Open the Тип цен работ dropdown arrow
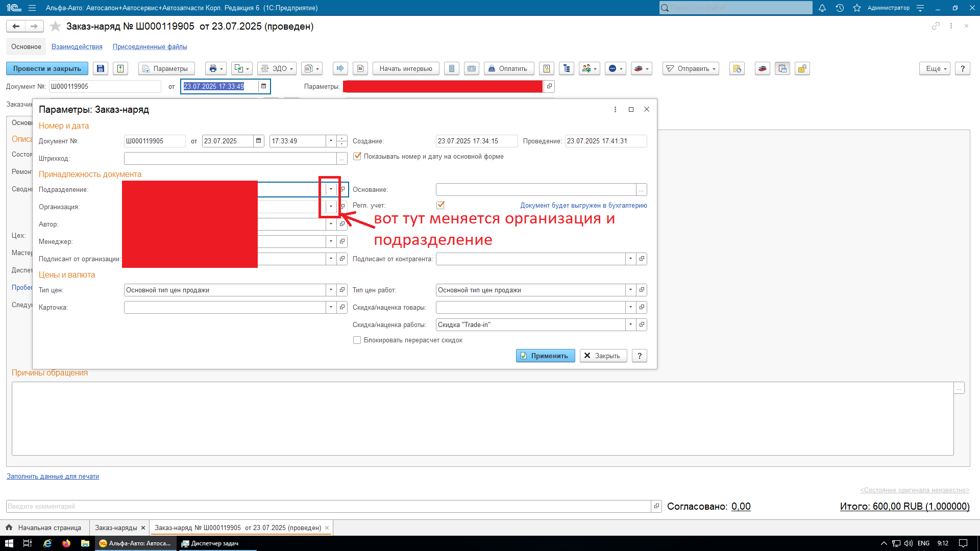Viewport: 980px width, 551px height. point(630,290)
